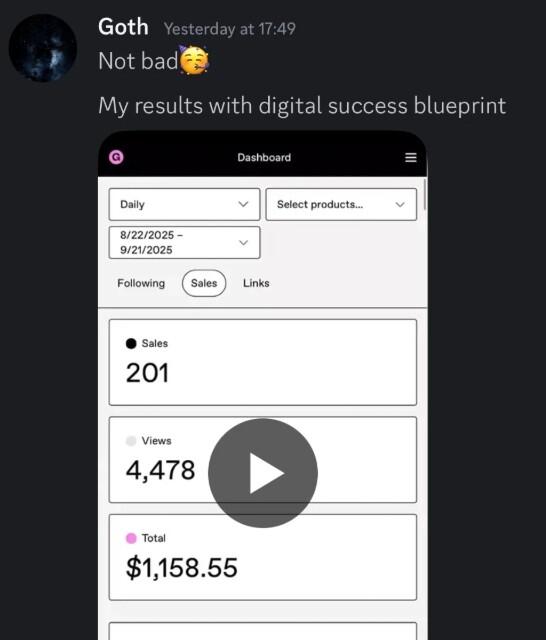546x640 pixels.
Task: Click the pink Total legend dot
Action: 131,538
